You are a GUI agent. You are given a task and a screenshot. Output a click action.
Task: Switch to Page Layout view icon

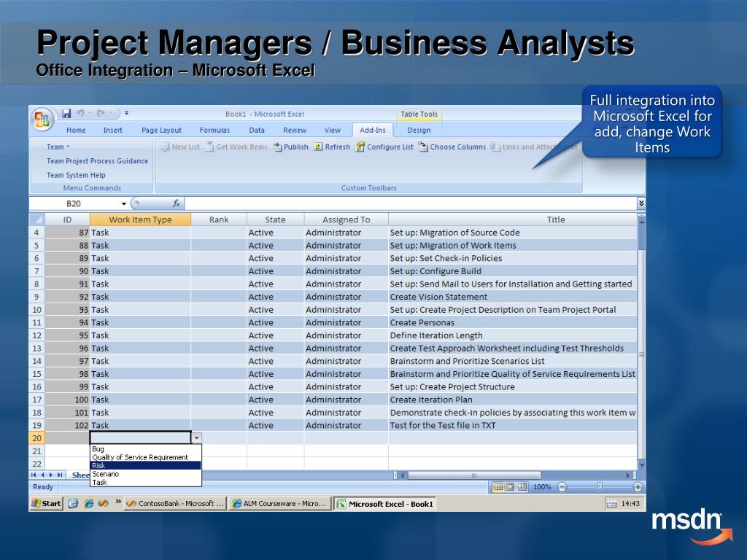pyautogui.click(x=510, y=486)
